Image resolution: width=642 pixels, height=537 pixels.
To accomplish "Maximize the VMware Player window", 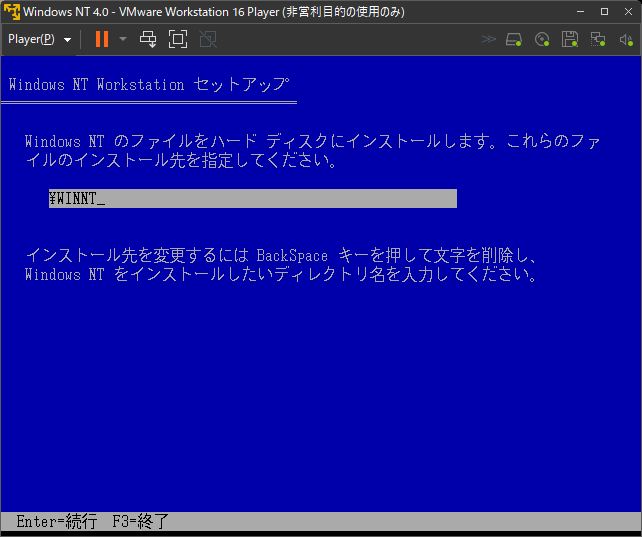I will (604, 11).
